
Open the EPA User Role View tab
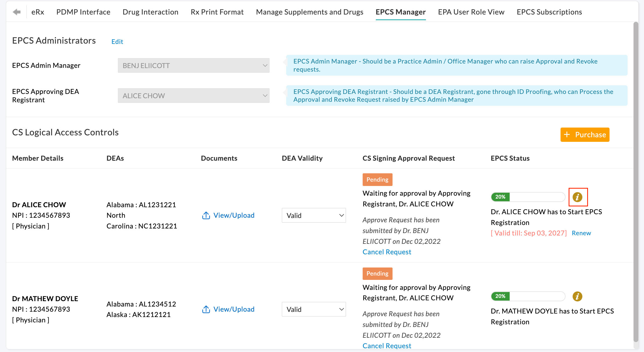(471, 12)
